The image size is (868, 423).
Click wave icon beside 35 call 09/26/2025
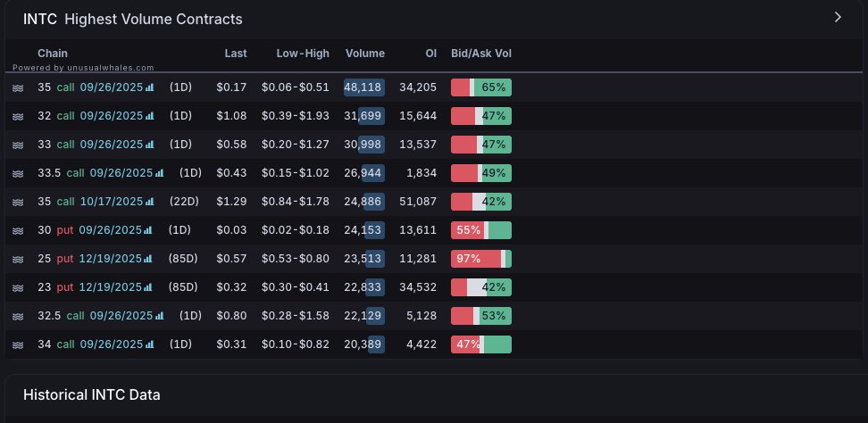tap(17, 87)
